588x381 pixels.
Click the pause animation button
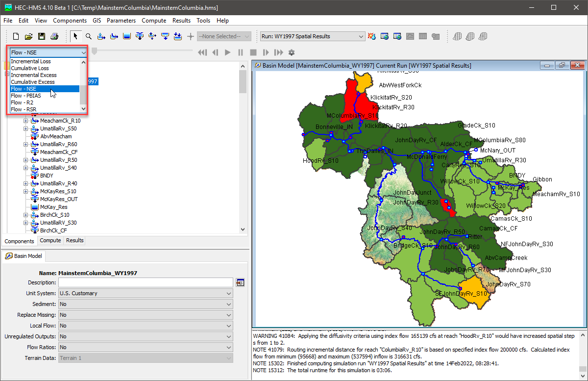pyautogui.click(x=241, y=52)
